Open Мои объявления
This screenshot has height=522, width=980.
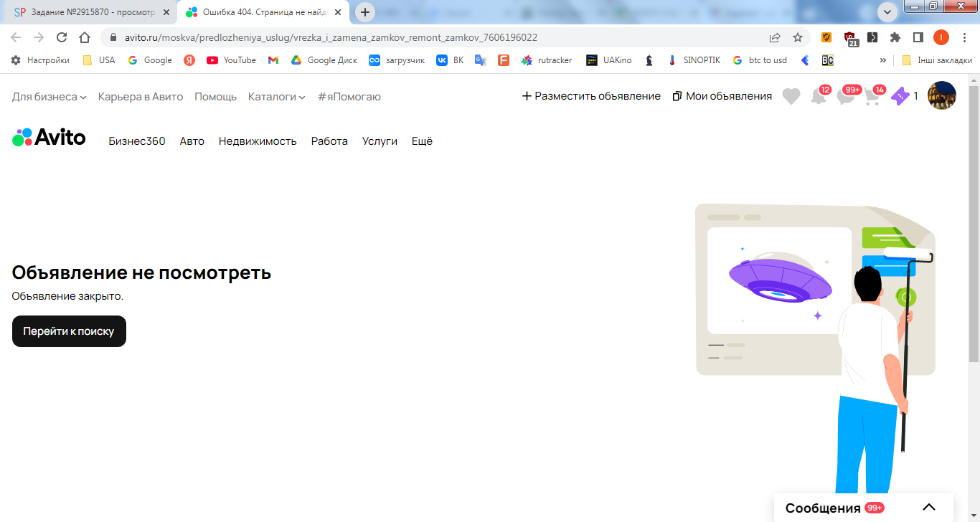[722, 96]
